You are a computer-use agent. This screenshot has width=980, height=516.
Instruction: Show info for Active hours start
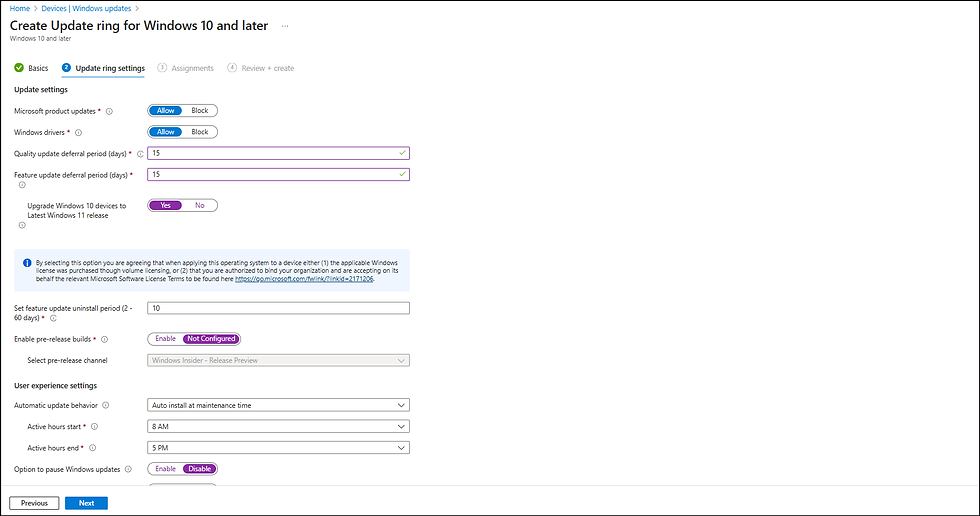click(x=94, y=427)
